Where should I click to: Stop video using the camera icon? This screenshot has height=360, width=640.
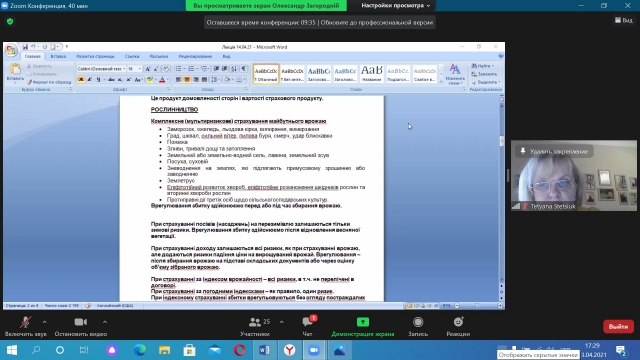point(80,322)
